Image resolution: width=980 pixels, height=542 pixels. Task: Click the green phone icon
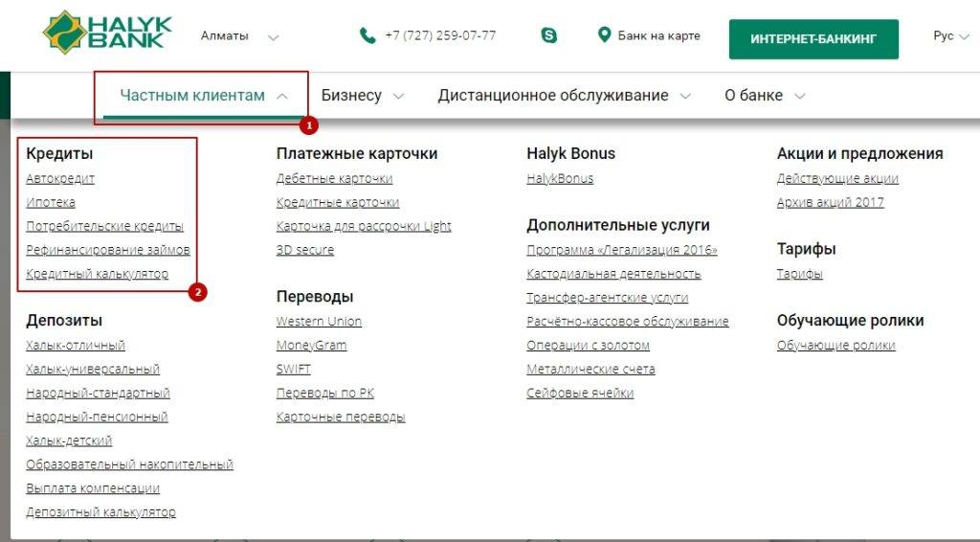click(x=367, y=36)
